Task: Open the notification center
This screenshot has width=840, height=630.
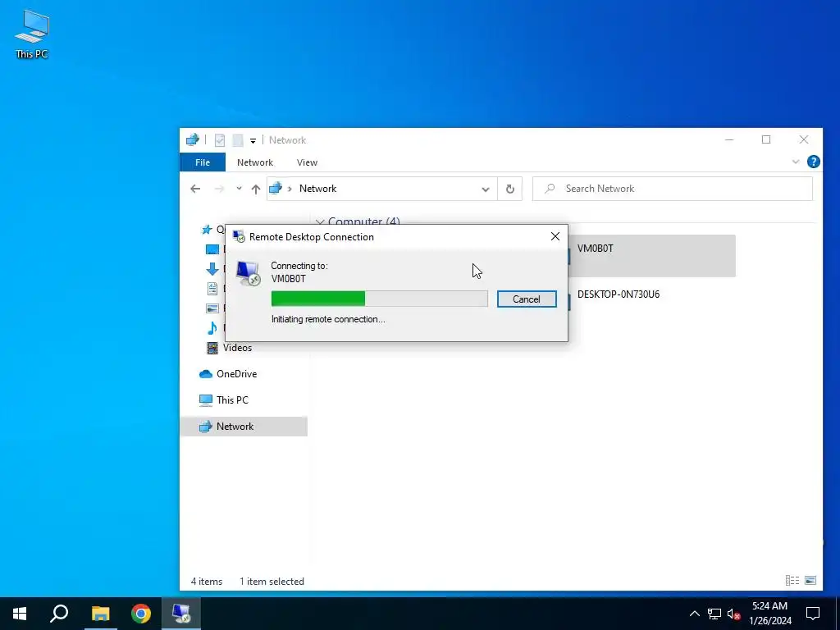Action: 813,614
